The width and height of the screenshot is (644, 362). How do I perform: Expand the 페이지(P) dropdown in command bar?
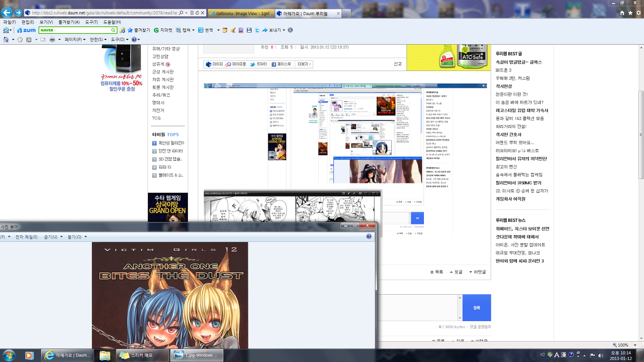coord(75,40)
